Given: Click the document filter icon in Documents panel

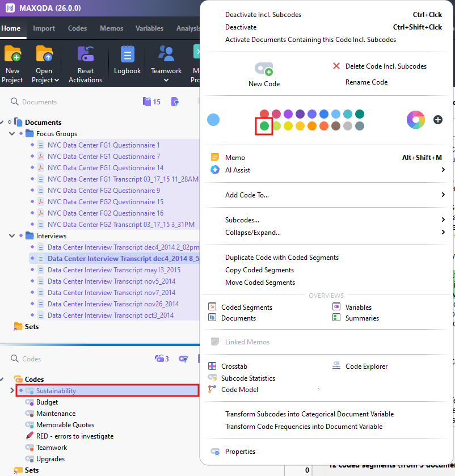Looking at the screenshot, I should pos(175,102).
